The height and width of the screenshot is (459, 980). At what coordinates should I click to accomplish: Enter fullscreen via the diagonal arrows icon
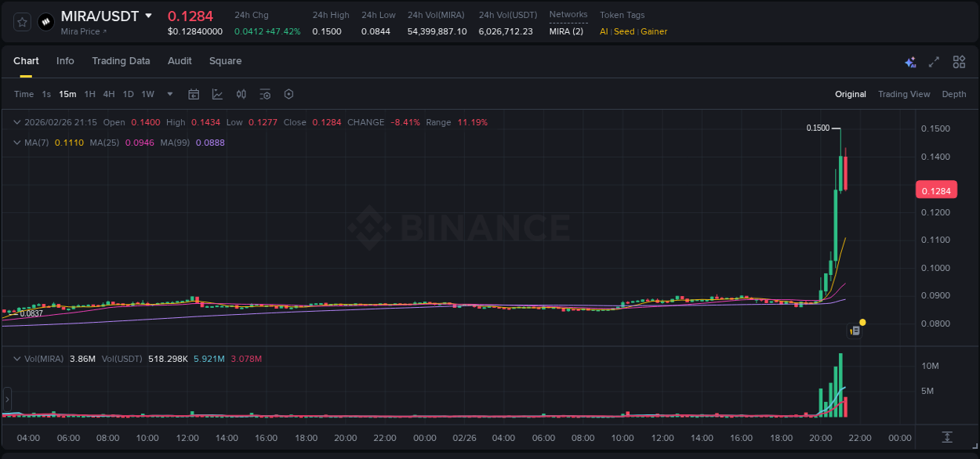pyautogui.click(x=933, y=61)
